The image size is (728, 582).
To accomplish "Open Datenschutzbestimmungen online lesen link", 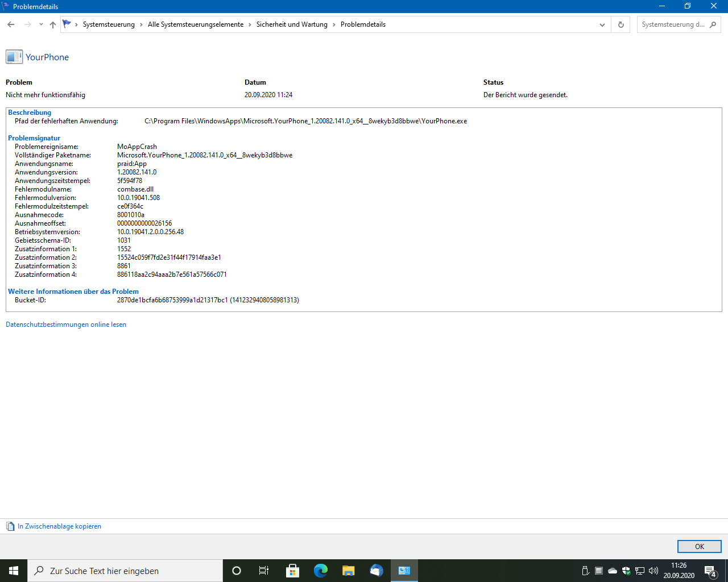I will point(66,325).
